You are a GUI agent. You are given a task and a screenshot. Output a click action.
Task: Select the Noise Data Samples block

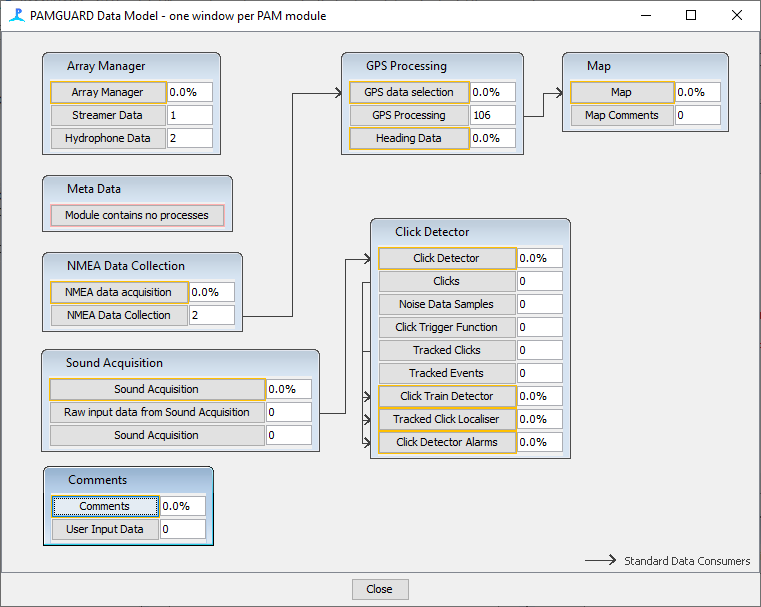point(447,304)
